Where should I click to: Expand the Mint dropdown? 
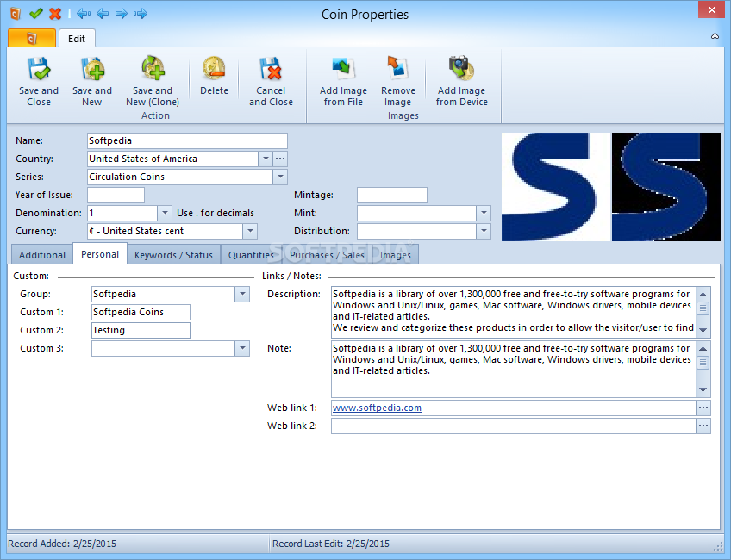[484, 213]
